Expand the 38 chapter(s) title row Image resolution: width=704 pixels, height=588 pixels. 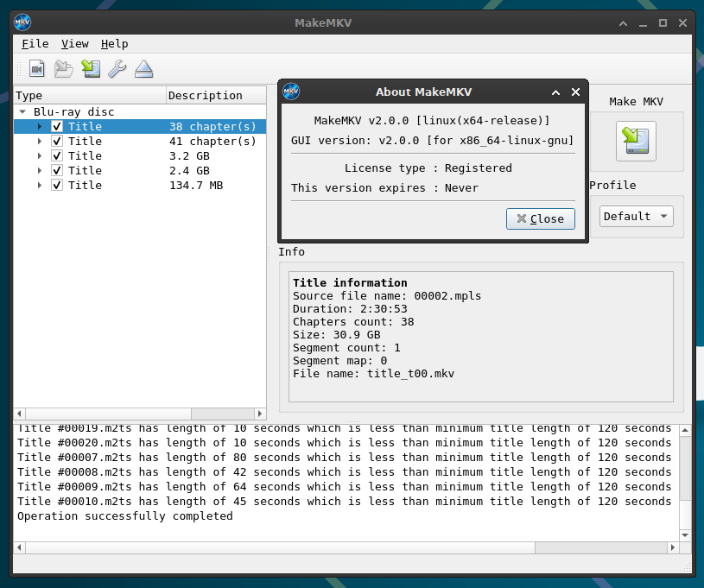(40, 127)
